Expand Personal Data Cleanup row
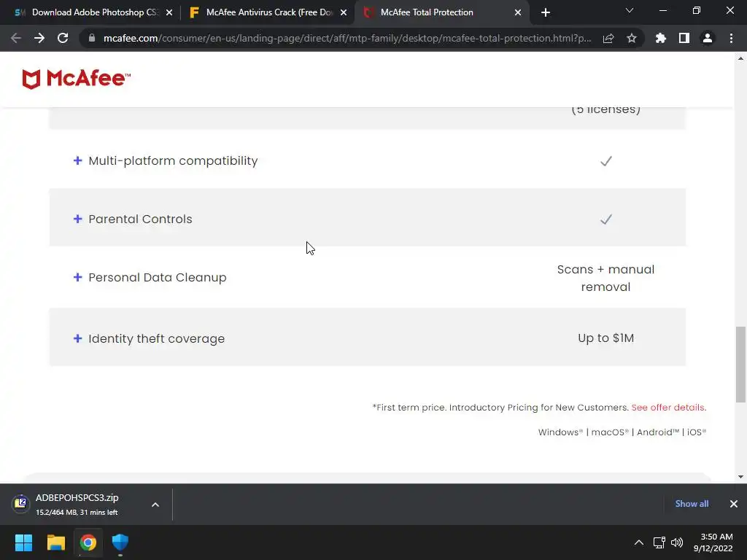The height and width of the screenshot is (560, 747). [77, 277]
